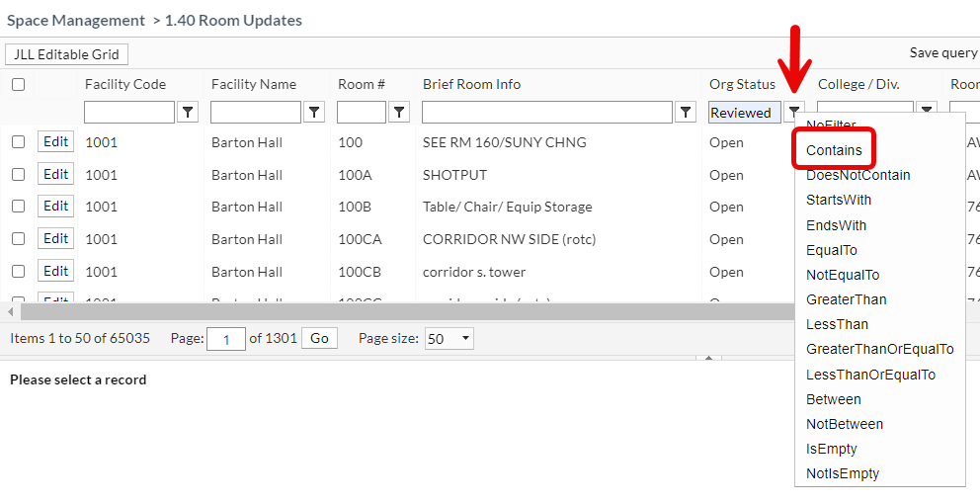
Task: Open the Brief Room Info filter icon
Action: (x=686, y=113)
